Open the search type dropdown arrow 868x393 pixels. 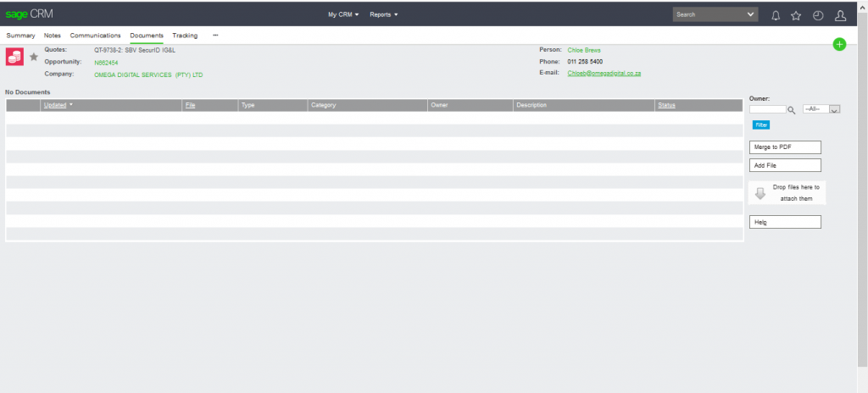point(751,14)
